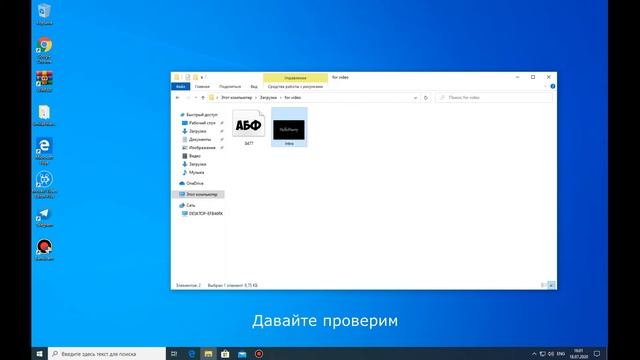This screenshot has width=640, height=360.
Task: Focus the Поиск: for video search field
Action: click(494, 98)
